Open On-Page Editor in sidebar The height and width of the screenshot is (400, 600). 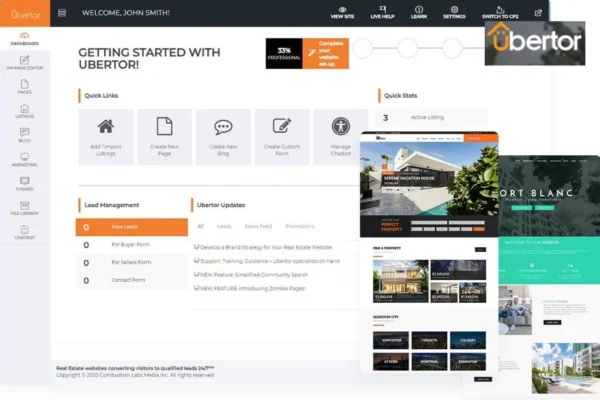coord(24,63)
